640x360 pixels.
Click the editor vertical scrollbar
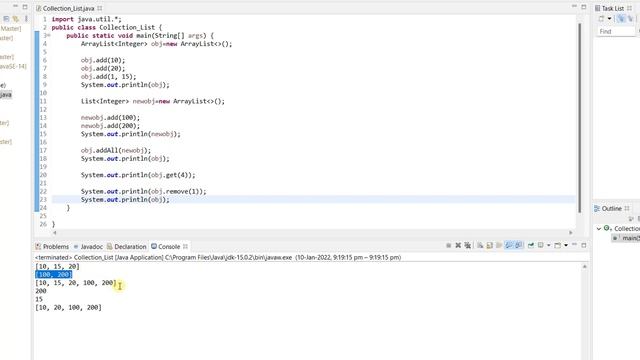tap(580, 118)
